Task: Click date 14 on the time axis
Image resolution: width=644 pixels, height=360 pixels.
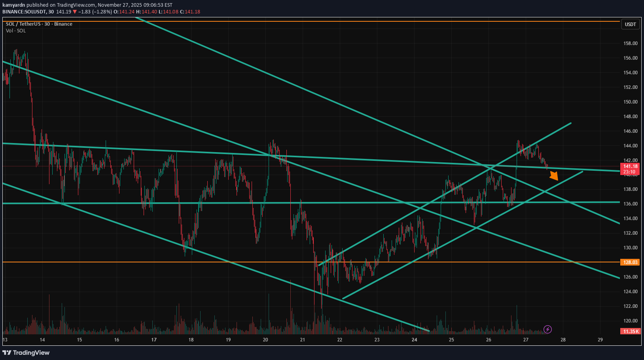Action: click(42, 340)
